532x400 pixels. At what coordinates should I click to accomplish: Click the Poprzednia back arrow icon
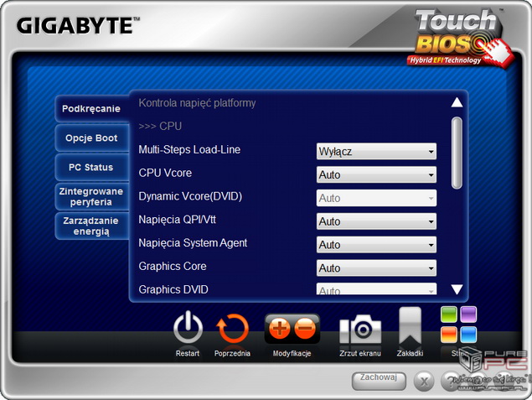pos(232,329)
